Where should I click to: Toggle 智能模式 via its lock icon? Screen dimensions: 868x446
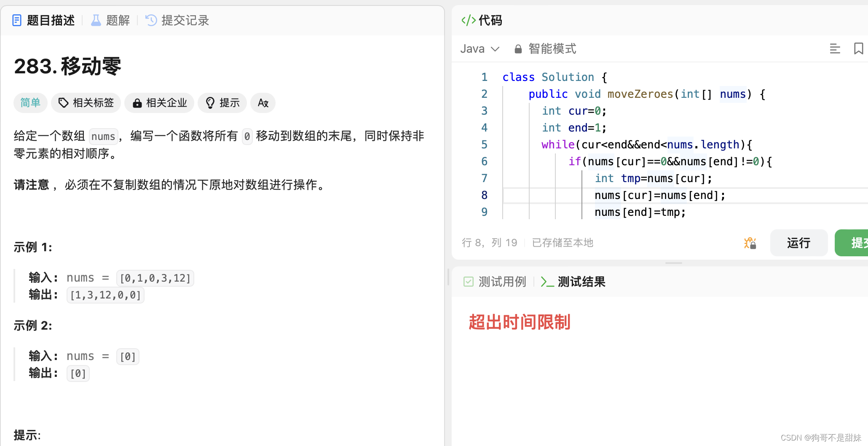[x=518, y=48]
